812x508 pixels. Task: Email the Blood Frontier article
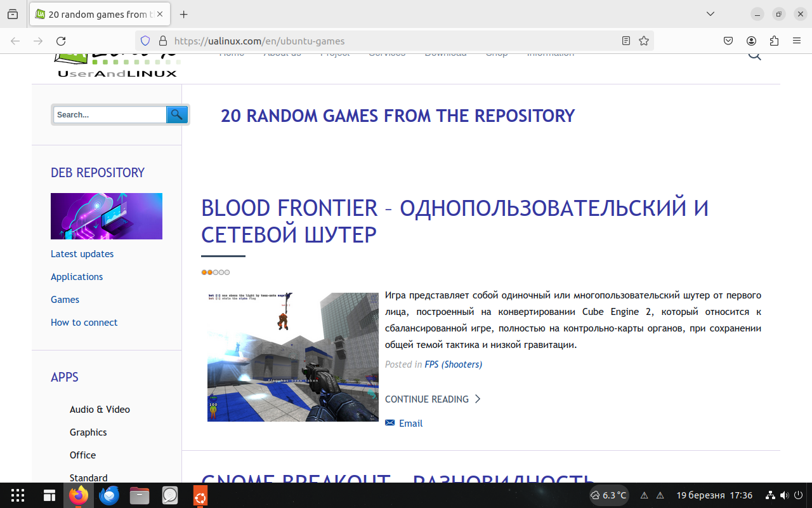pos(404,424)
